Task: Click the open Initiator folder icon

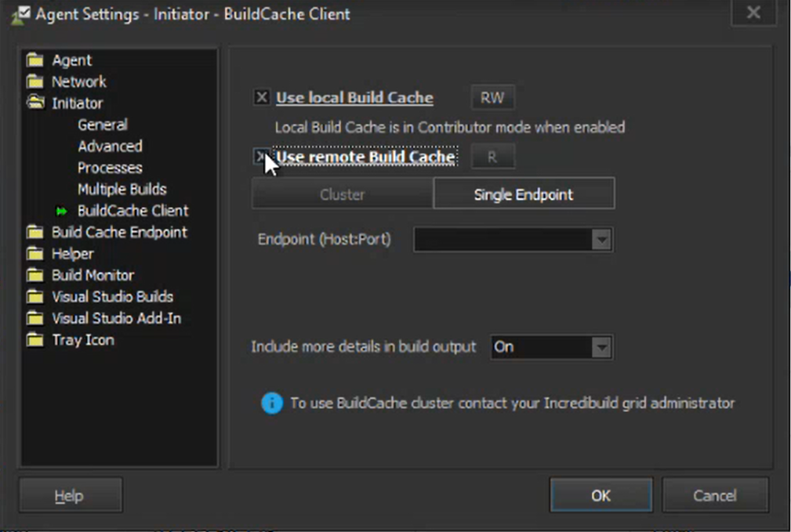Action: 34,103
